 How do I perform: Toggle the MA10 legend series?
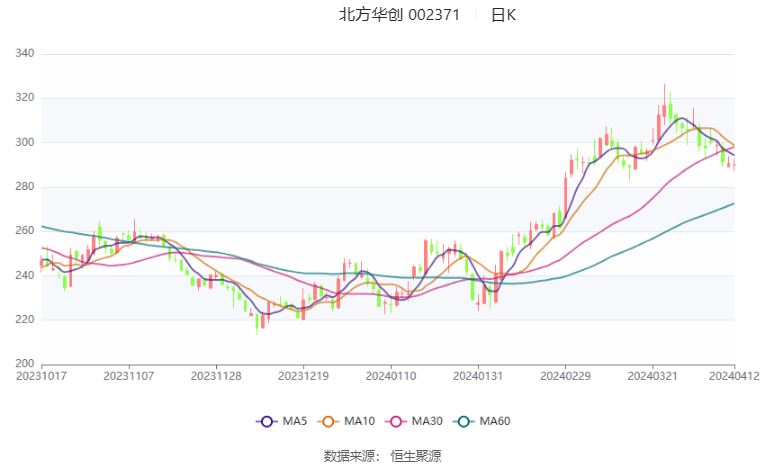tap(346, 421)
